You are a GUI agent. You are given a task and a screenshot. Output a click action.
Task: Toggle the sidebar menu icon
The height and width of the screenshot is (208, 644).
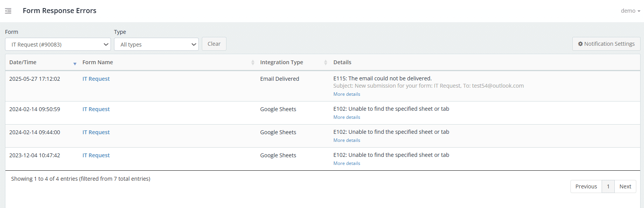click(8, 11)
